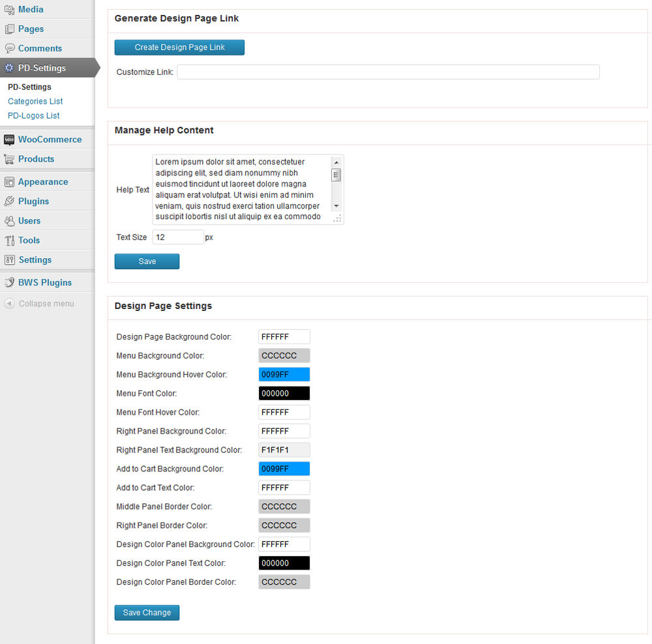Click the Middle Panel Border Color swatch
The image size is (652, 644).
[284, 506]
